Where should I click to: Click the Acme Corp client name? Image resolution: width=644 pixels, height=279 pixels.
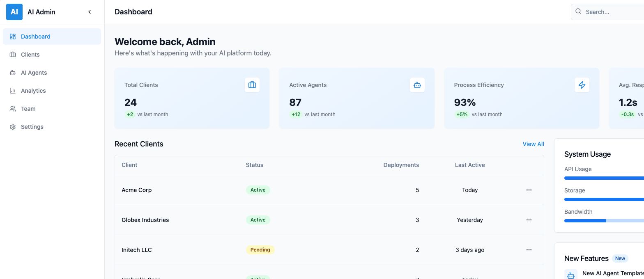(x=137, y=190)
